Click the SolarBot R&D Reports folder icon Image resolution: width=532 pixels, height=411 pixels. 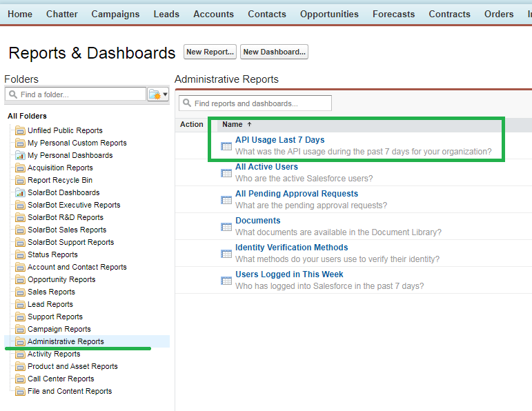[x=21, y=217]
